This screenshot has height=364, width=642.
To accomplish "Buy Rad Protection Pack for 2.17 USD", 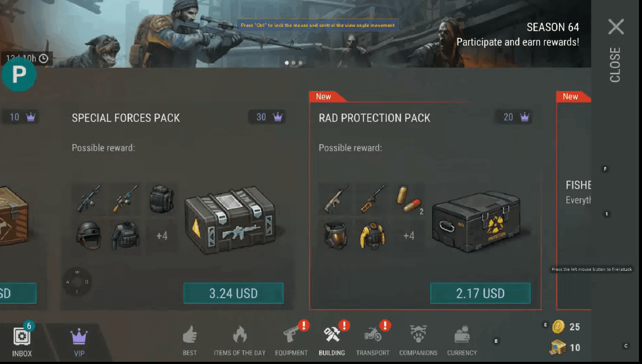I will tap(480, 293).
